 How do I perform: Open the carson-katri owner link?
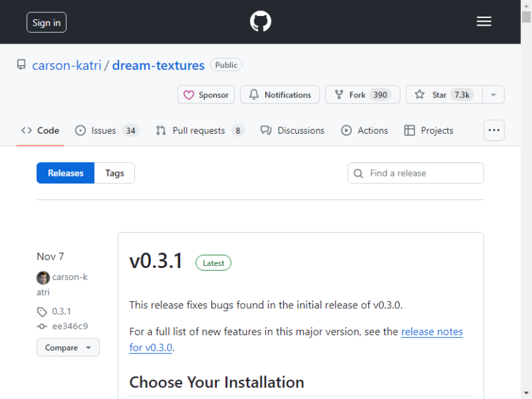66,65
